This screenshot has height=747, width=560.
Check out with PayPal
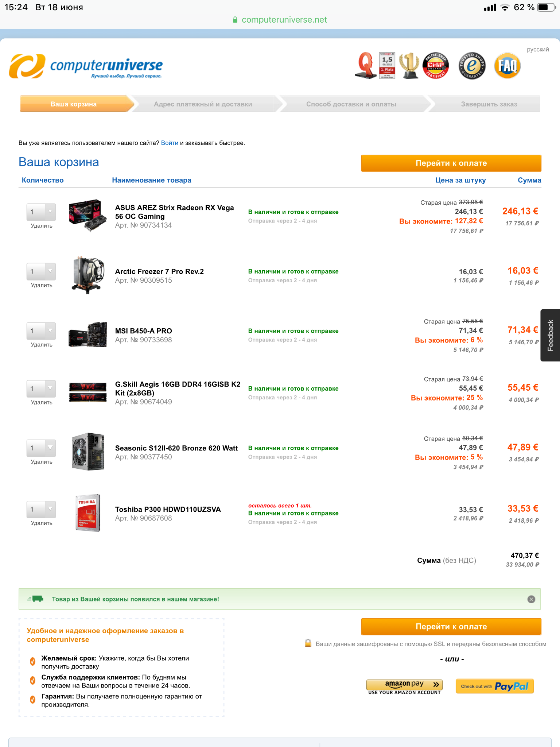[495, 686]
